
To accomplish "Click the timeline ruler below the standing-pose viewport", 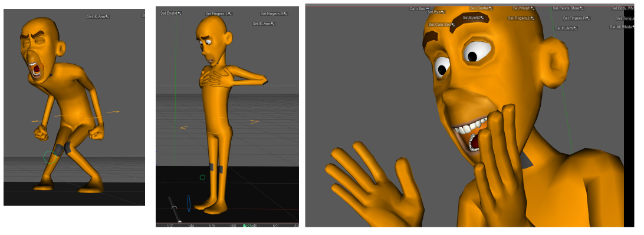I will tap(227, 225).
